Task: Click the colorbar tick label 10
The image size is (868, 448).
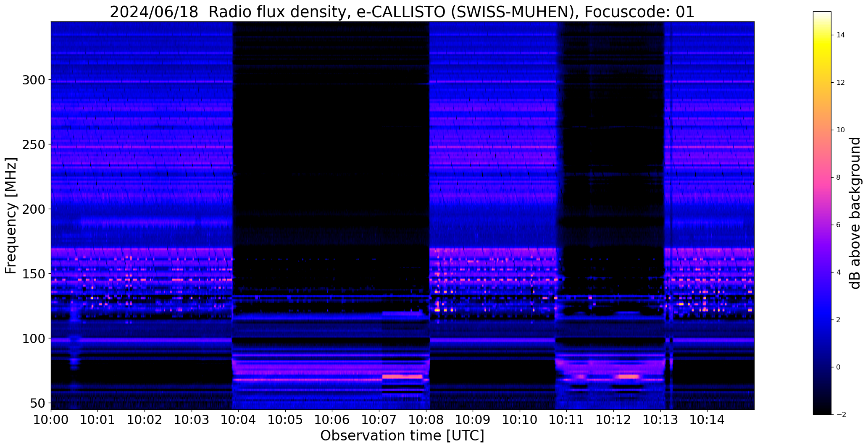Action: click(x=841, y=130)
